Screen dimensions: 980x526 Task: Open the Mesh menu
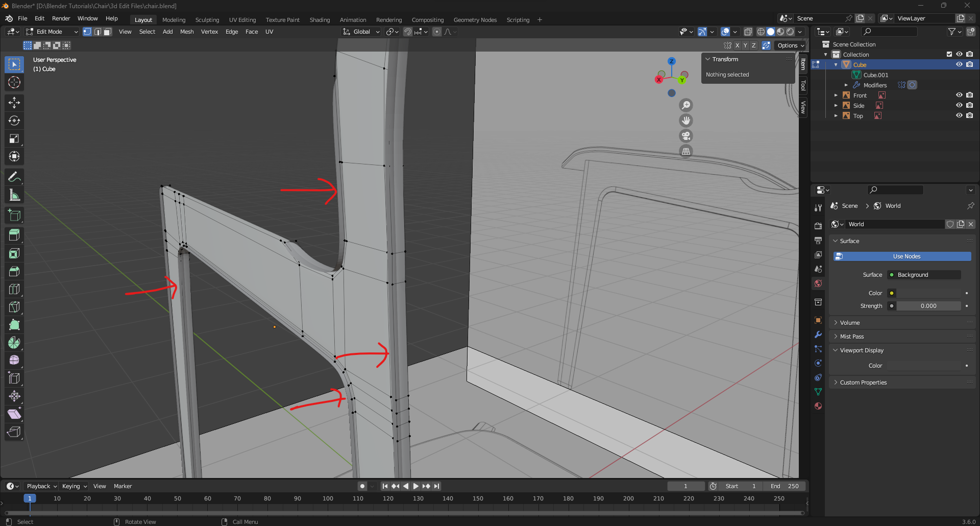(x=187, y=32)
